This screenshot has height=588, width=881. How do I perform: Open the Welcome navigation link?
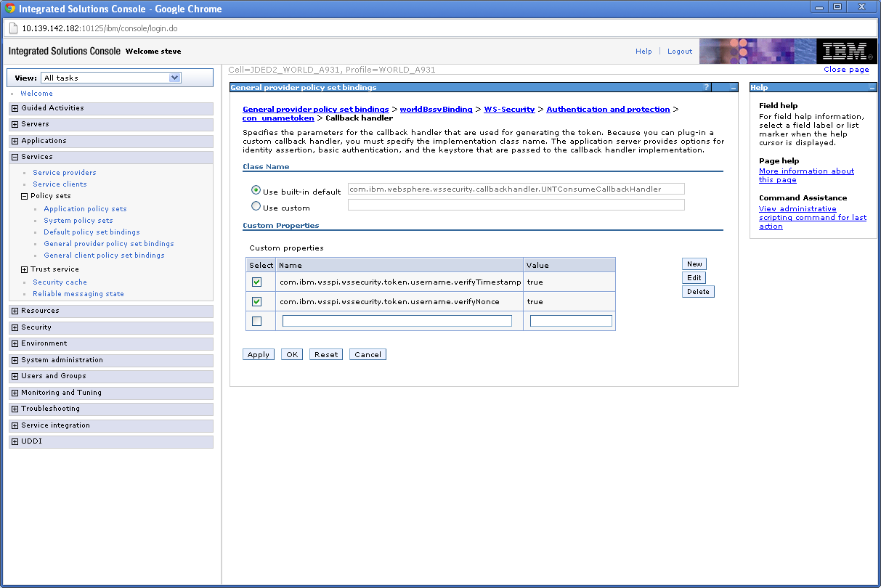[x=36, y=94]
